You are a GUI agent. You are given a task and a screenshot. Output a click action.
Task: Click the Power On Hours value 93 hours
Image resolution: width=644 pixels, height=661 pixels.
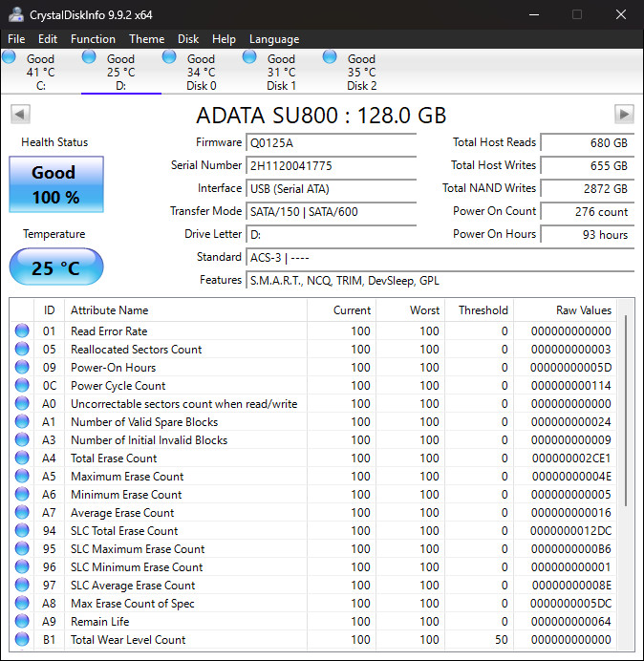click(588, 234)
